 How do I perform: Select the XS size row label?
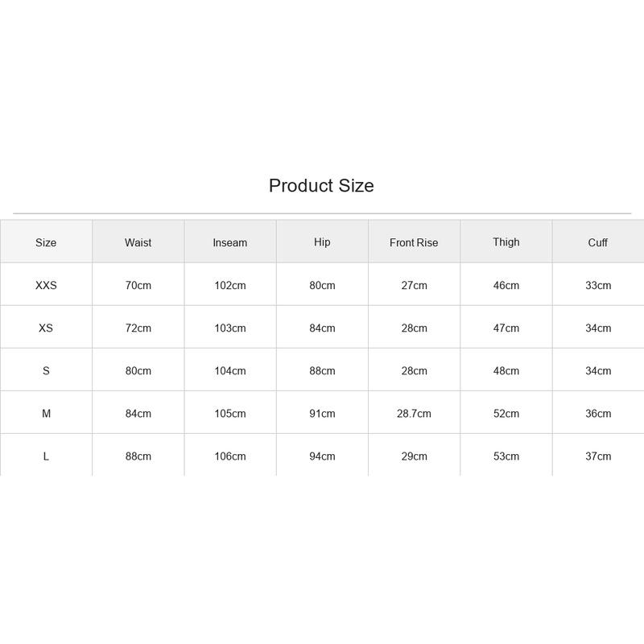click(46, 328)
